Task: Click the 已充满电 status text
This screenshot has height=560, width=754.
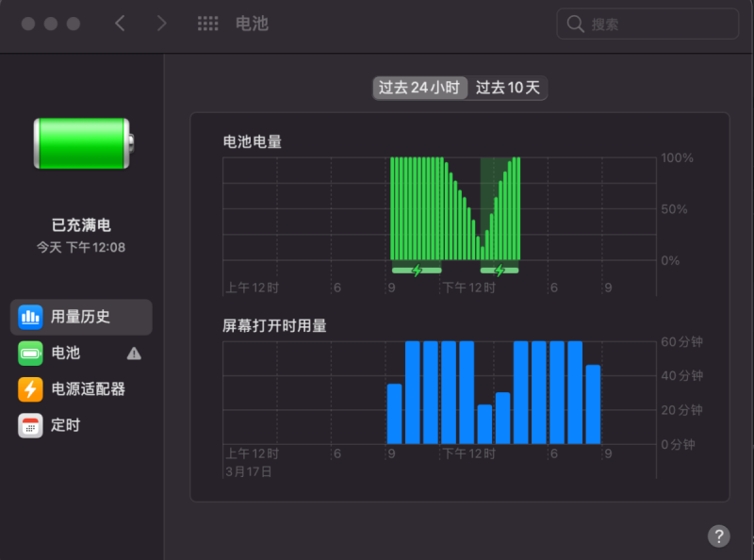Action: pos(81,224)
